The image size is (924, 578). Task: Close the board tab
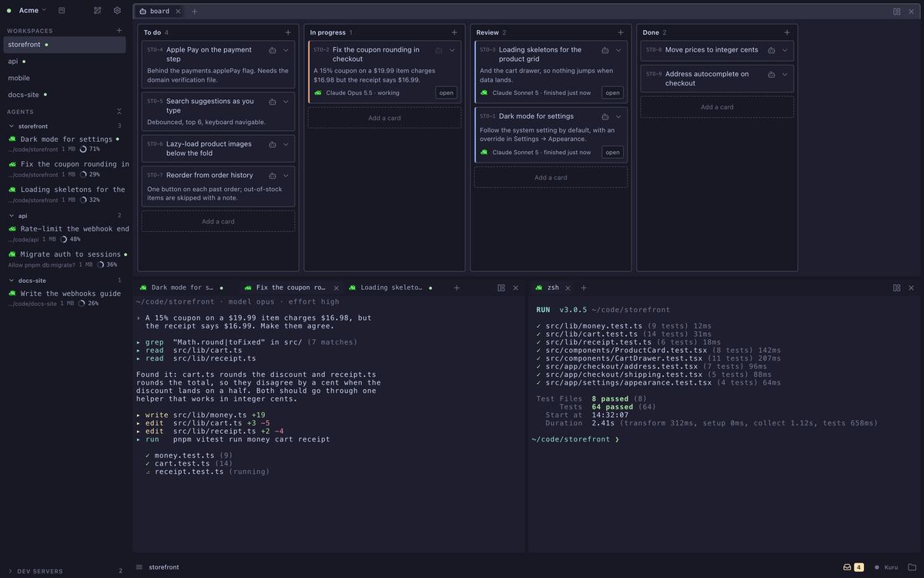[178, 12]
